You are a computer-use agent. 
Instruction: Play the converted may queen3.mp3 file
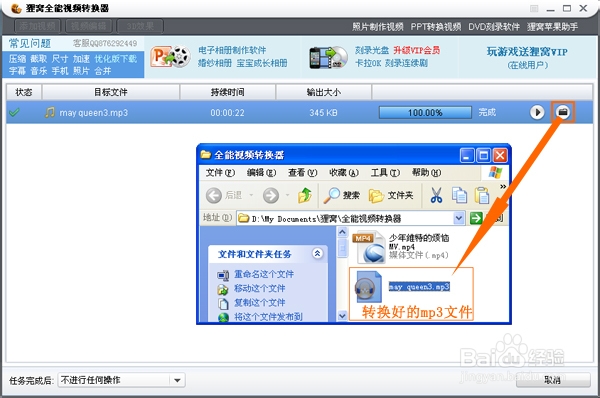537,113
